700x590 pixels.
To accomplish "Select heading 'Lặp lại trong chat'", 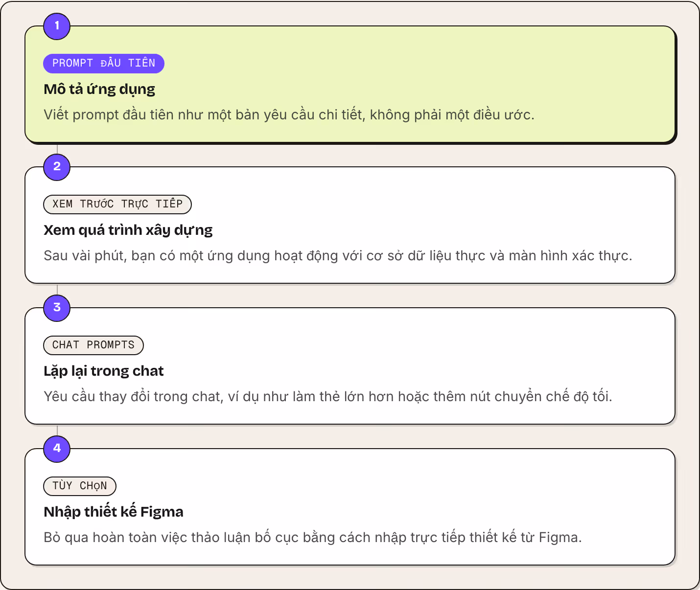I will pyautogui.click(x=104, y=371).
